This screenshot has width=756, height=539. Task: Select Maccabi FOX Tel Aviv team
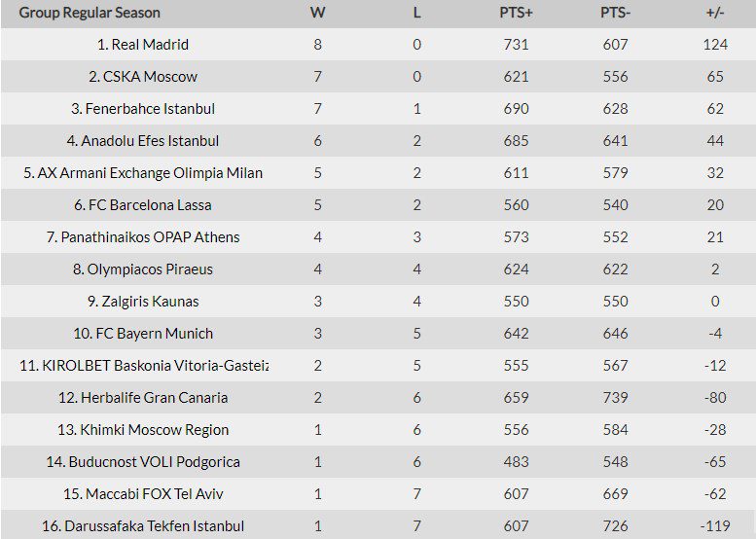(x=143, y=494)
